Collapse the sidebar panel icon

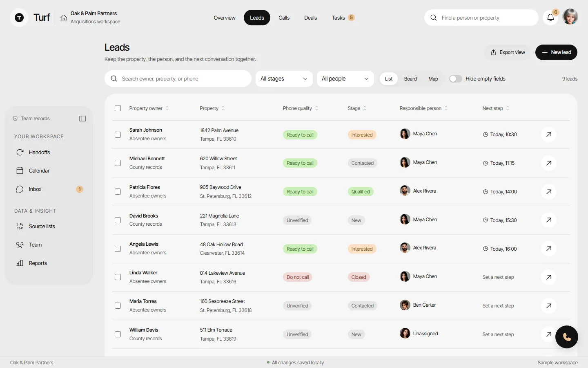[82, 119]
